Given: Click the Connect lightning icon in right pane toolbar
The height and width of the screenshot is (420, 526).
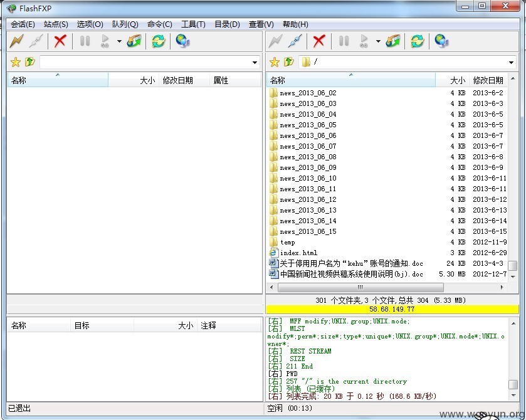Looking at the screenshot, I should coord(276,41).
